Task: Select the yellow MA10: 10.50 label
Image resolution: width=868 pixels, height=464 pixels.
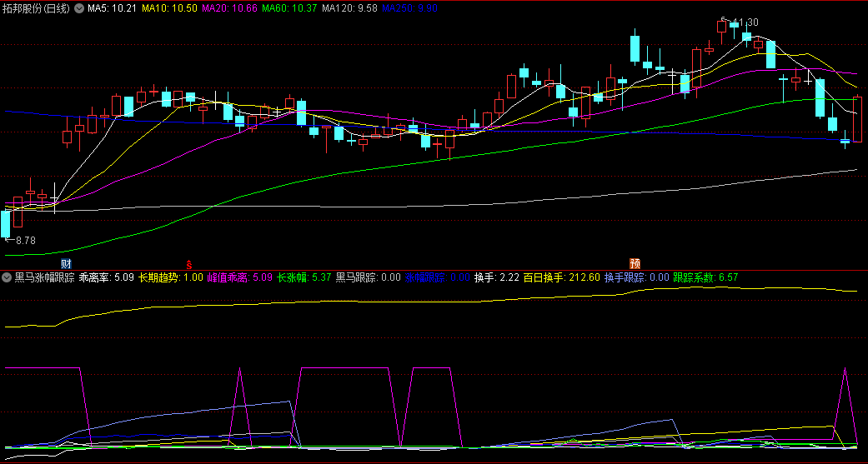Action: (x=169, y=8)
